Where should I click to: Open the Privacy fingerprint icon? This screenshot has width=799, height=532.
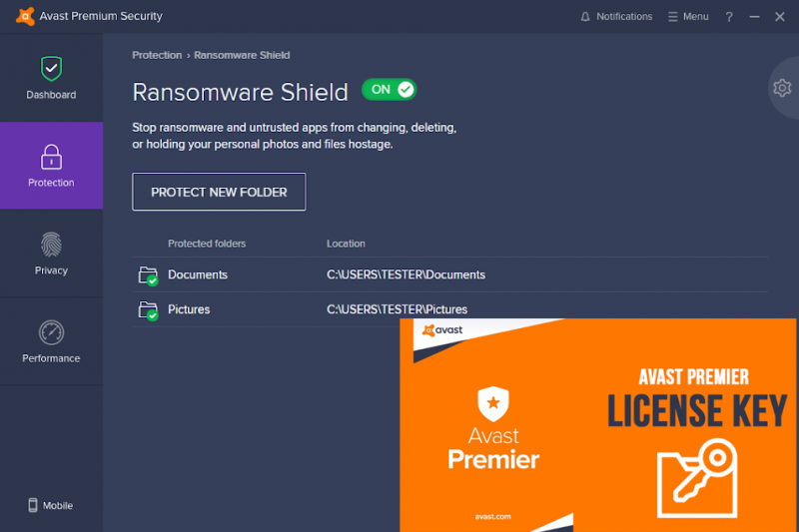pos(51,245)
